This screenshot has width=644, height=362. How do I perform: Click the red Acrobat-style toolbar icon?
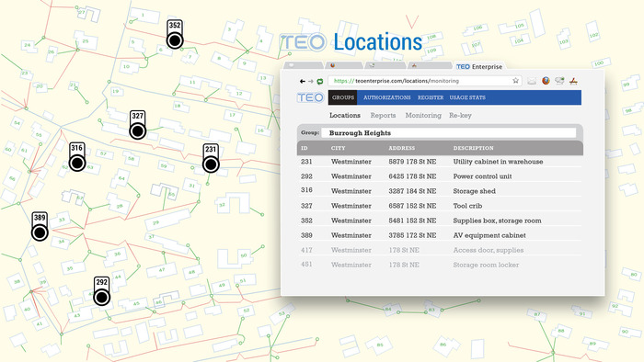pyautogui.click(x=574, y=81)
